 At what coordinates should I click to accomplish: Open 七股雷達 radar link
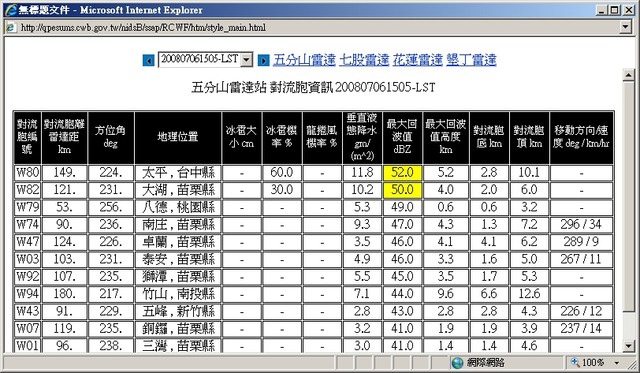pyautogui.click(x=364, y=60)
